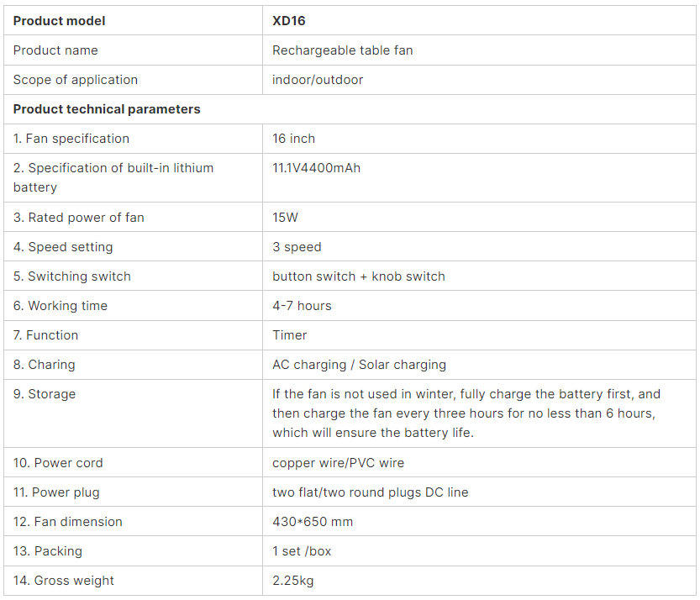Click the '11.1V4400mAh' battery specification
Screen dimensions: 700x600
(x=317, y=168)
